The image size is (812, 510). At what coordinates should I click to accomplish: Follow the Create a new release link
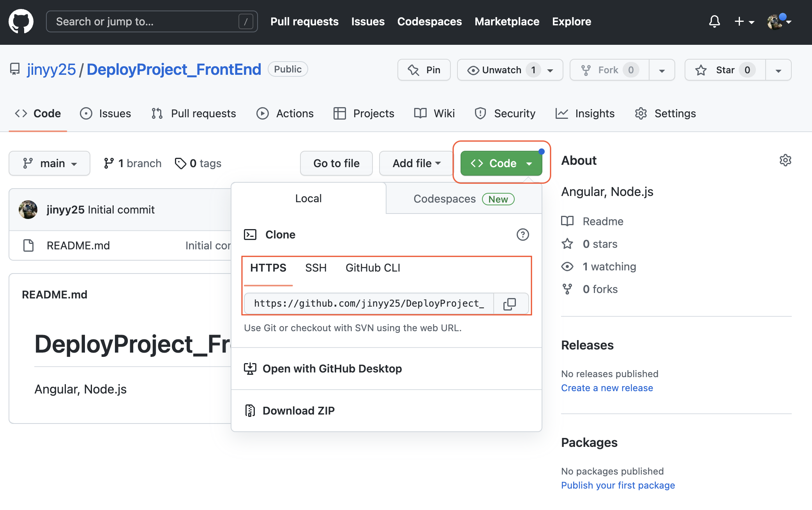(607, 388)
